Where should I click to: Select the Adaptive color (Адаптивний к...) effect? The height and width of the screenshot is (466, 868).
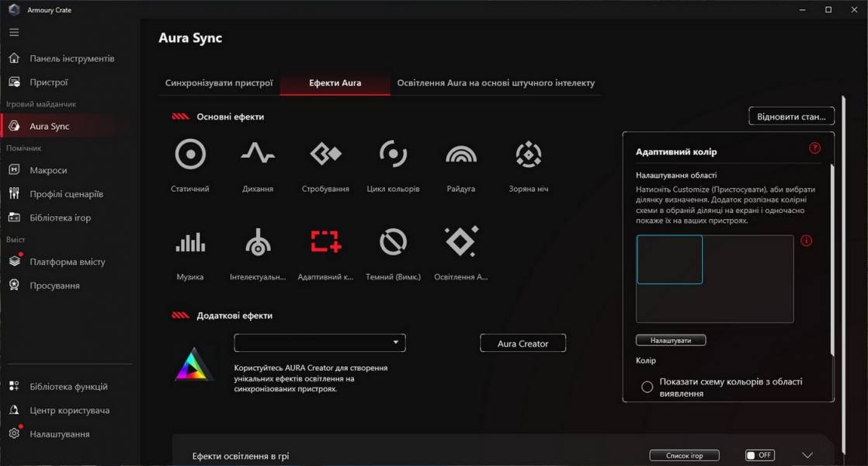click(x=325, y=242)
